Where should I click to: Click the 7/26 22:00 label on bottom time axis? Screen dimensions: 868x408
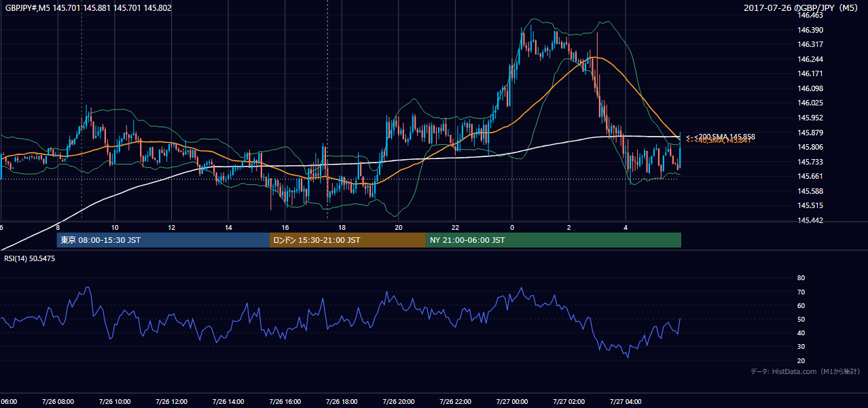click(455, 402)
